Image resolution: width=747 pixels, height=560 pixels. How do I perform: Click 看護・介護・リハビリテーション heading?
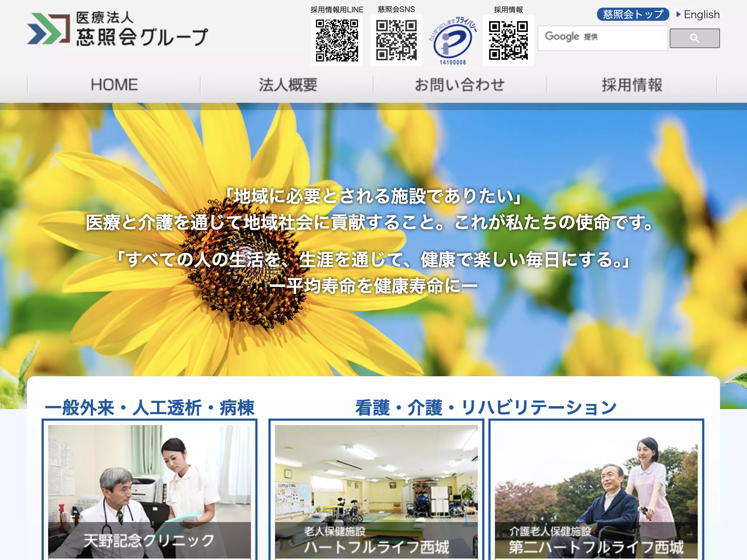(486, 408)
